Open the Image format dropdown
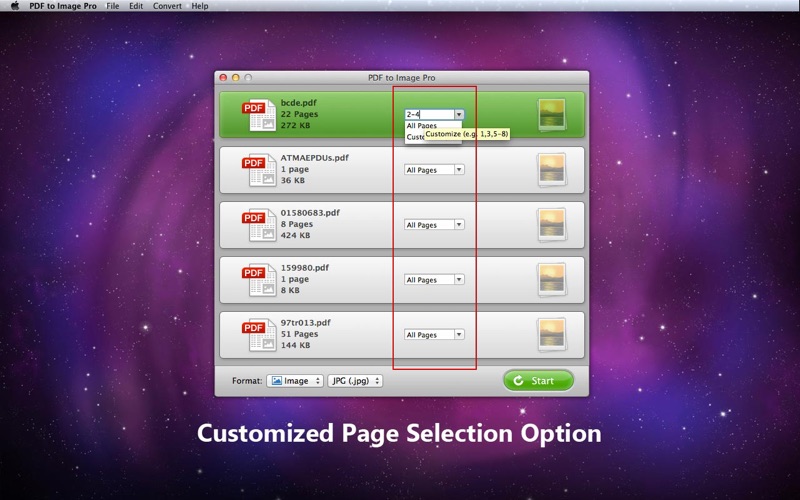Viewport: 800px width, 500px height. [x=294, y=381]
